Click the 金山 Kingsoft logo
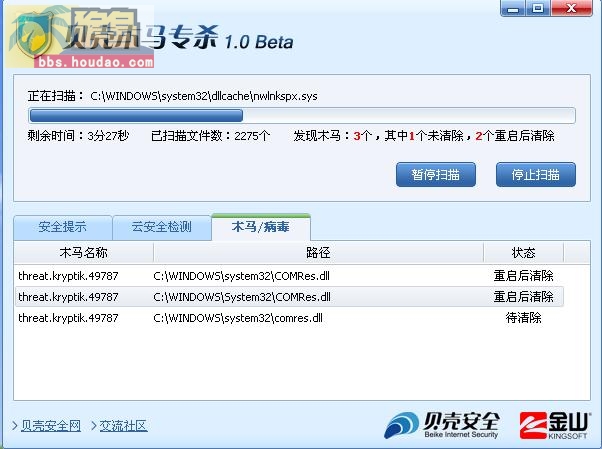The height and width of the screenshot is (449, 602). point(554,425)
